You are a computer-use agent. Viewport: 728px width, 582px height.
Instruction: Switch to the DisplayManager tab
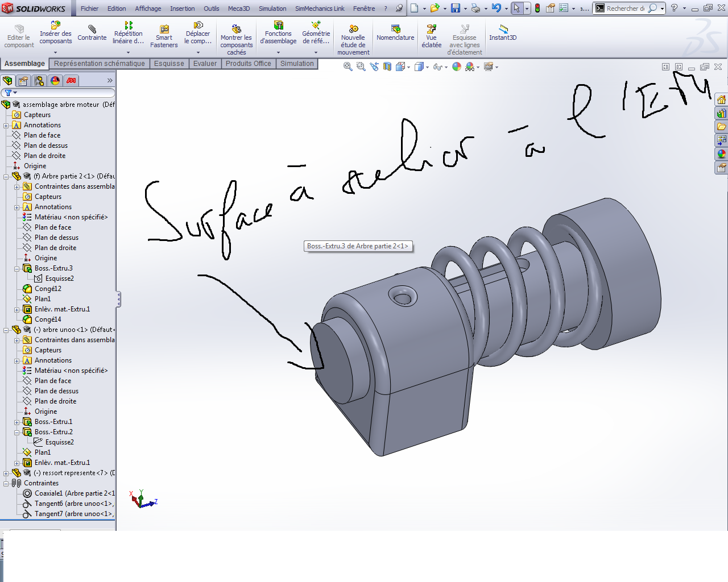(x=55, y=81)
